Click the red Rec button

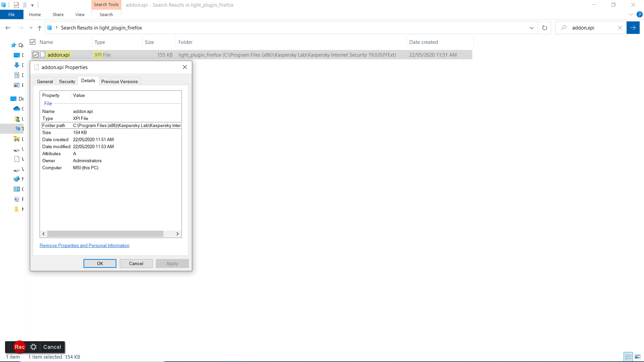coord(19,347)
